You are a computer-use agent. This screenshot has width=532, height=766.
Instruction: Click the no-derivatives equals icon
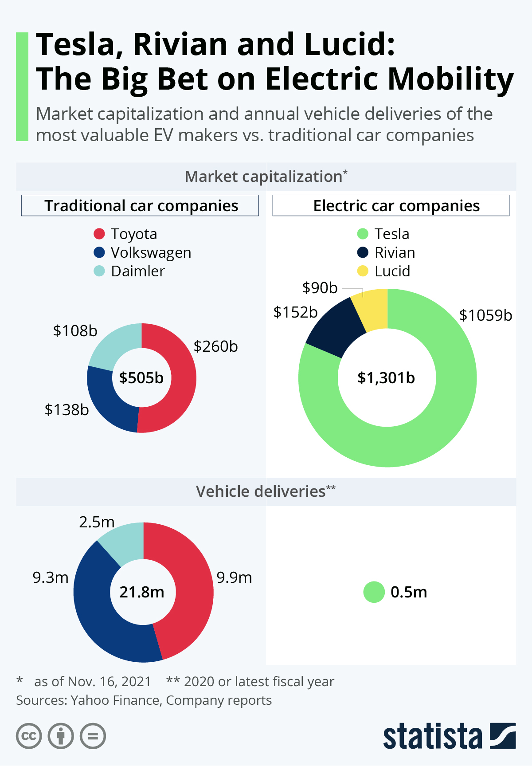point(93,736)
